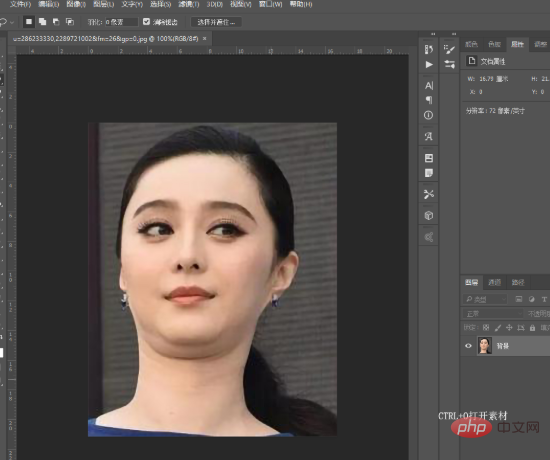Open the 正常 blend mode dropdown
Screen dimensions: 550x460
(493, 313)
